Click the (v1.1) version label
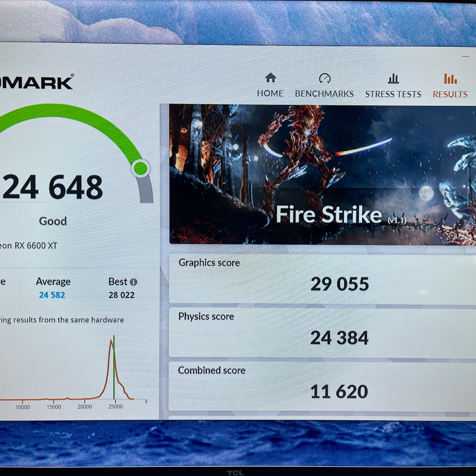476x476 pixels. pos(397,220)
